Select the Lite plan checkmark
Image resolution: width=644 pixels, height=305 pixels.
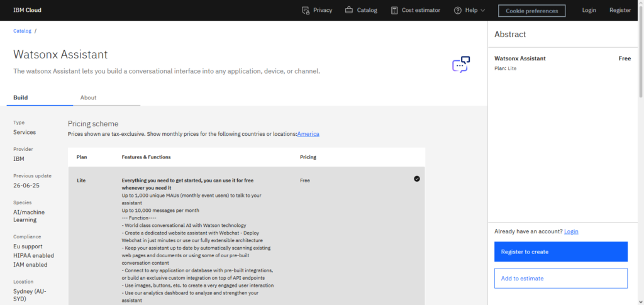417,179
